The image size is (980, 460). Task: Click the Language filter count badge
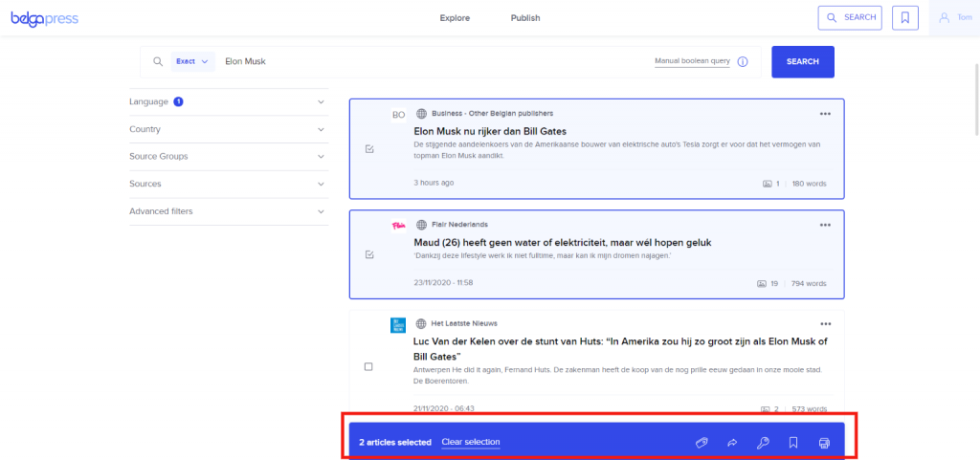click(x=178, y=101)
